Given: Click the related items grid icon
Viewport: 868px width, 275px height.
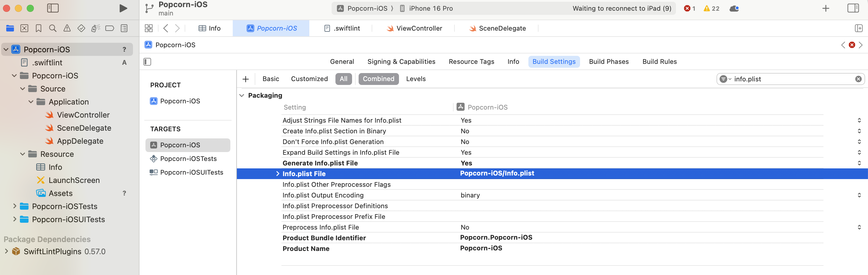Looking at the screenshot, I should (x=149, y=28).
